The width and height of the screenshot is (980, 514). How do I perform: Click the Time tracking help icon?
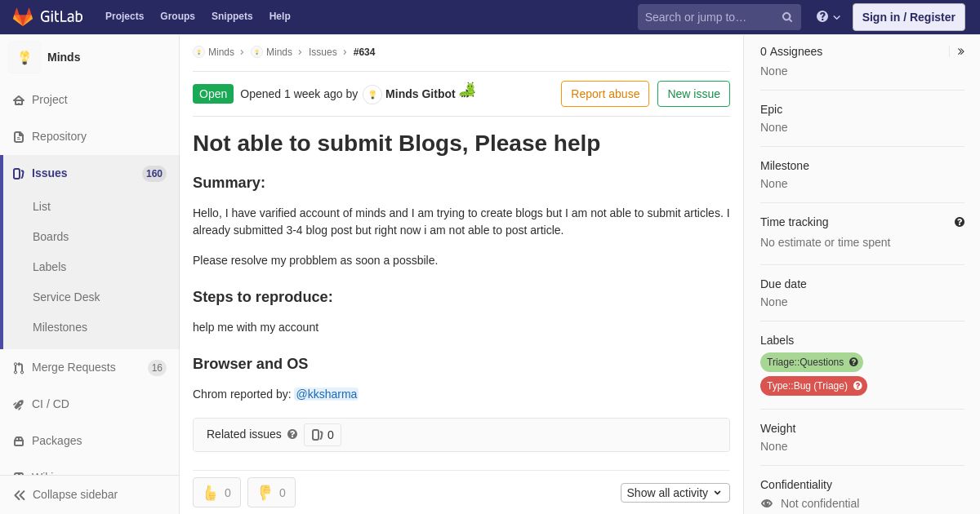[960, 222]
